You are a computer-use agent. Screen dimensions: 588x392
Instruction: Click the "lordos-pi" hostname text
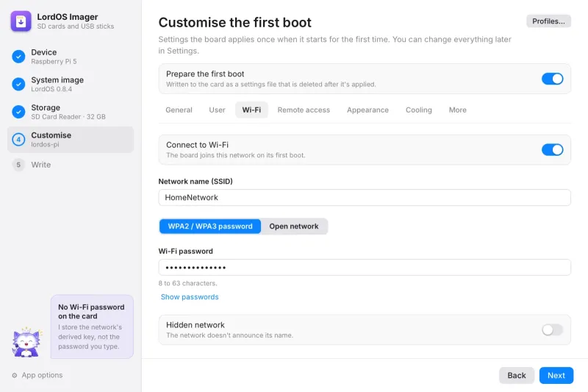point(45,145)
